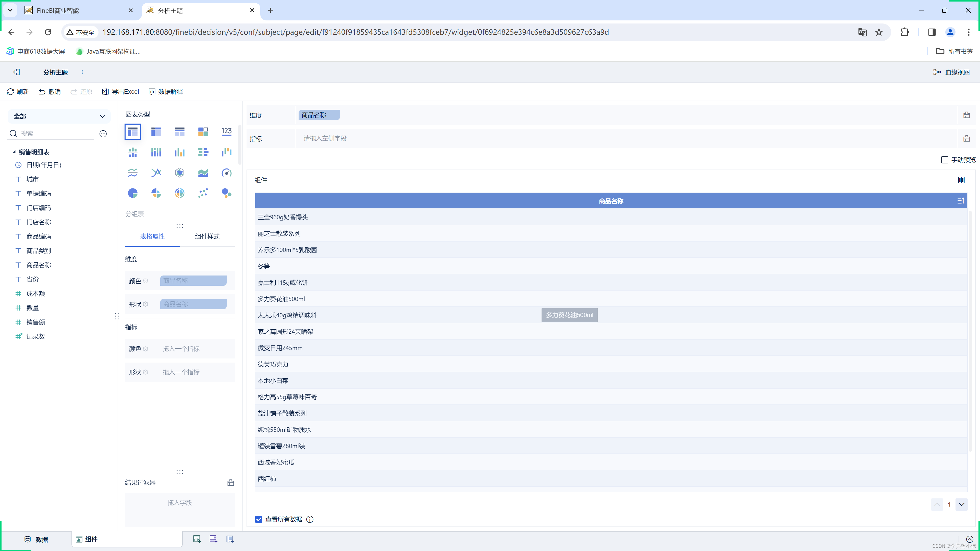Click the add component icon in bottom bar

(x=197, y=539)
